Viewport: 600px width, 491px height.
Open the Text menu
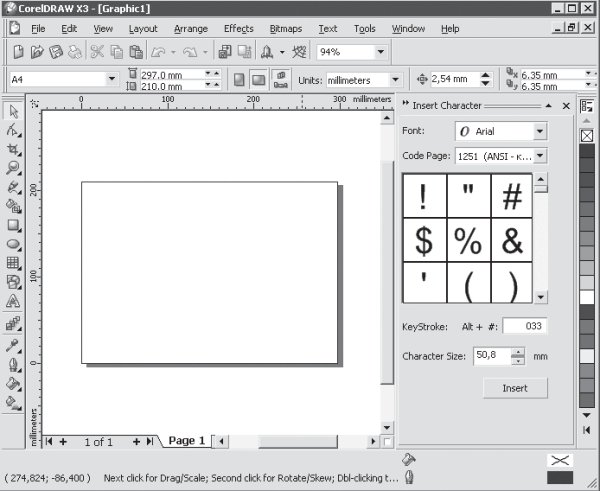328,29
